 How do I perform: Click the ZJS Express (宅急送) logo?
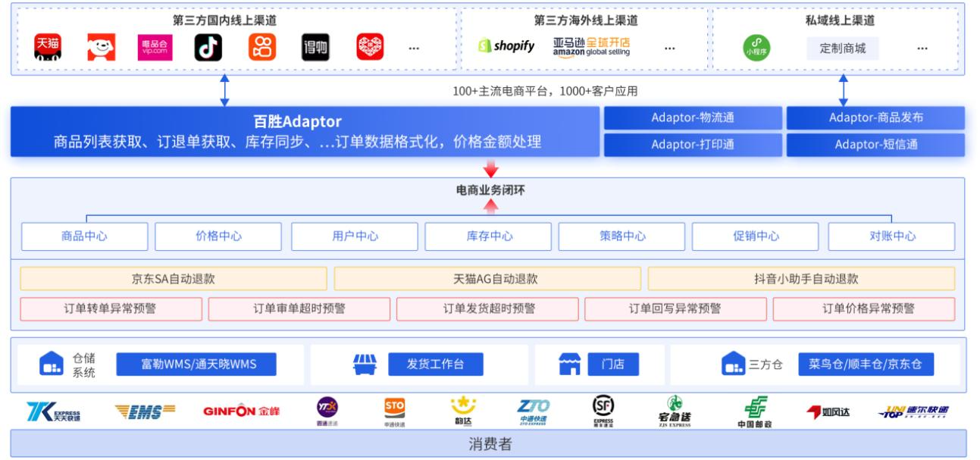point(674,412)
